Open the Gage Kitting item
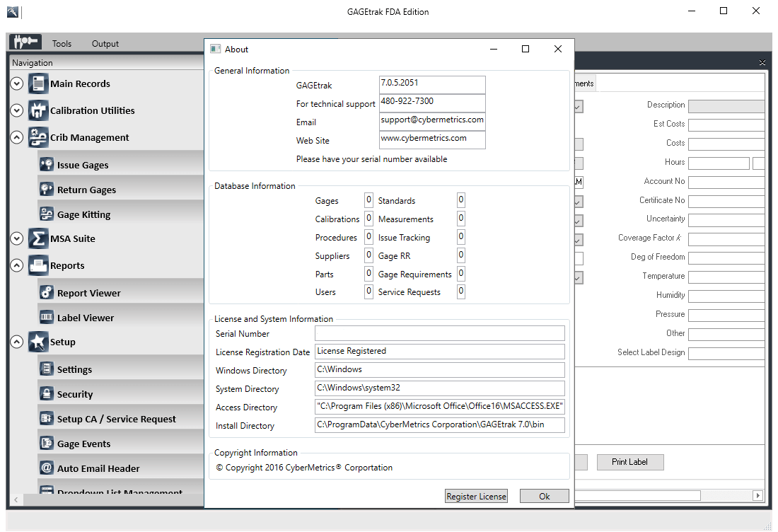The height and width of the screenshot is (532, 778). tap(83, 214)
